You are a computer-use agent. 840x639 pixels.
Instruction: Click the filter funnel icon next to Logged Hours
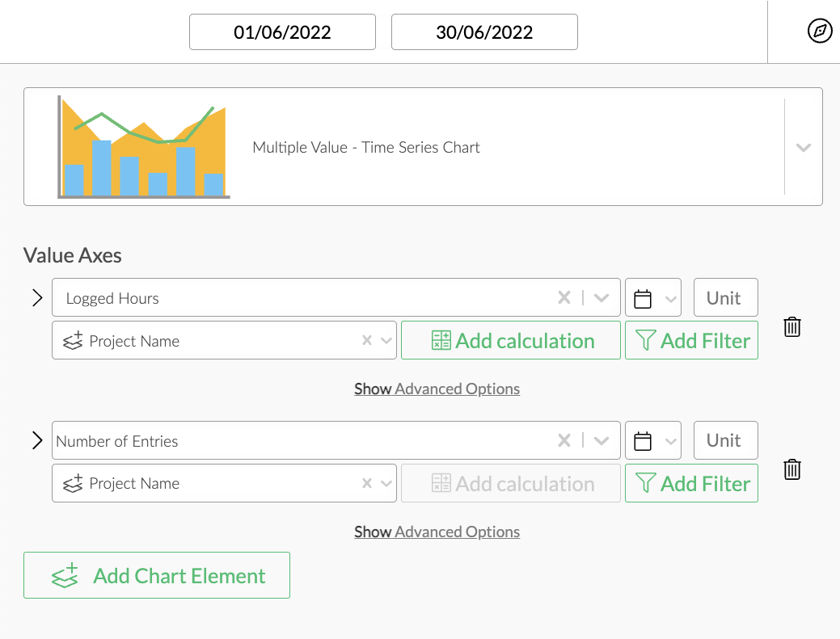coord(647,340)
